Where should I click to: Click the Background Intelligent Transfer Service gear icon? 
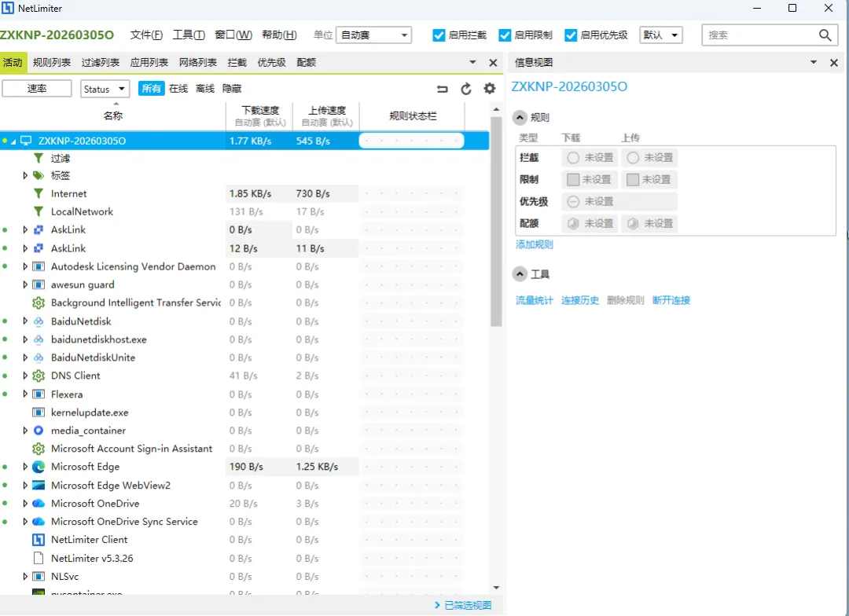coord(39,302)
